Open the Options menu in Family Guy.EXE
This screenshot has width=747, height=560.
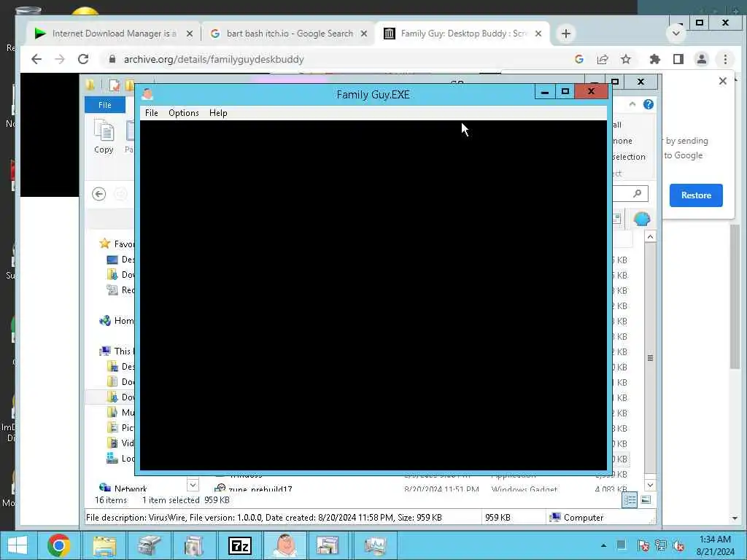coord(183,113)
